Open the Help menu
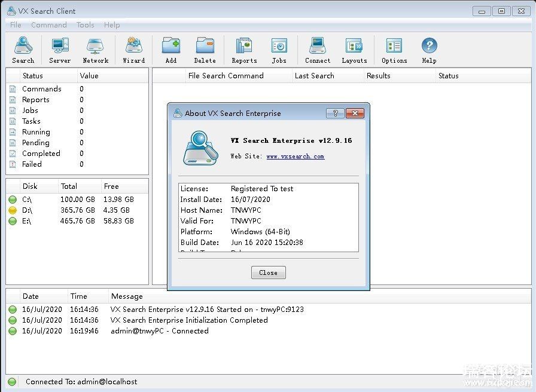The height and width of the screenshot is (392, 536). pos(112,25)
